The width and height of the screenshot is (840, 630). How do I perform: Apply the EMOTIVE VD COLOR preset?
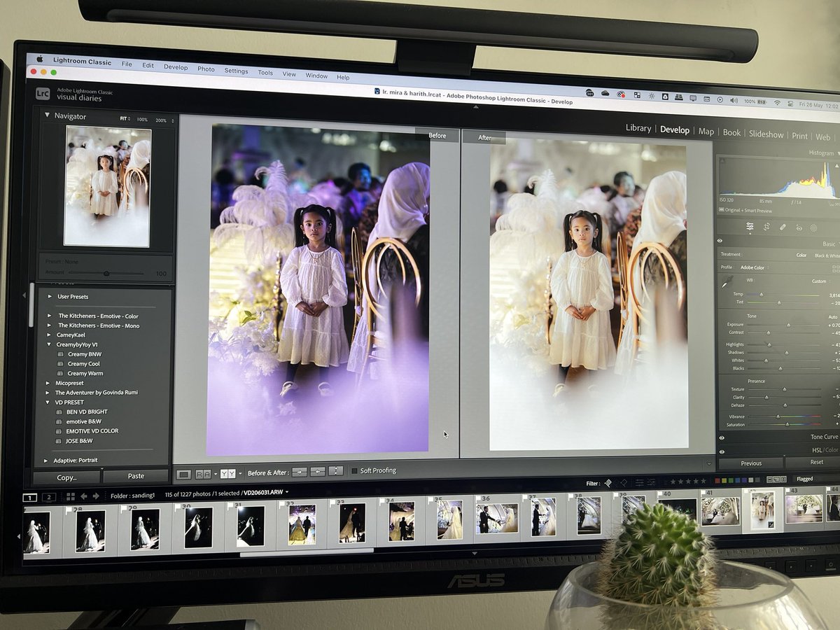coord(92,431)
